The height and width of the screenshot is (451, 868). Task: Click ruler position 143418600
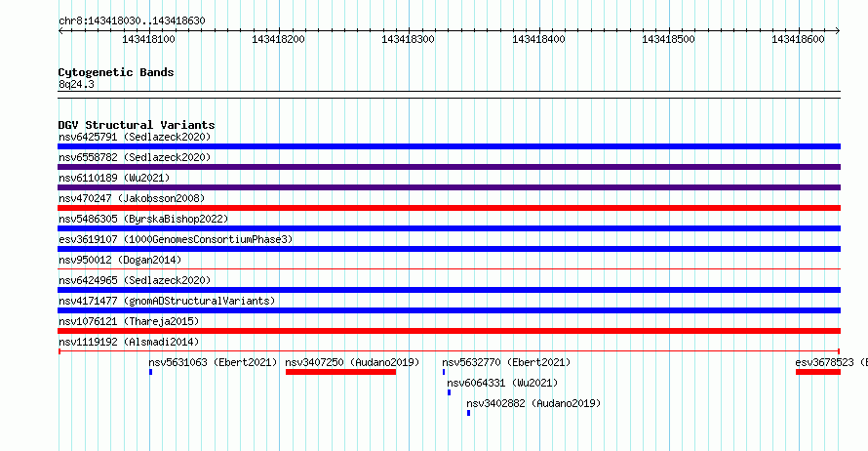(798, 39)
